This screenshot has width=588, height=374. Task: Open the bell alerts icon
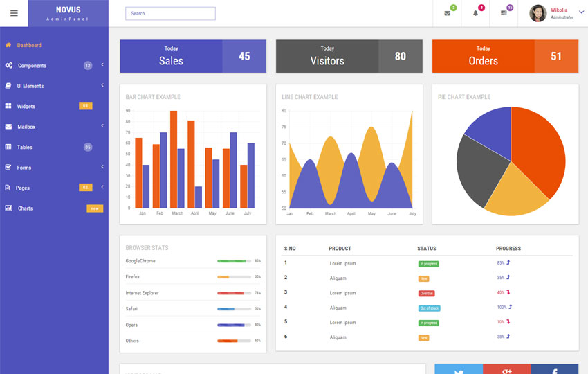(x=475, y=13)
